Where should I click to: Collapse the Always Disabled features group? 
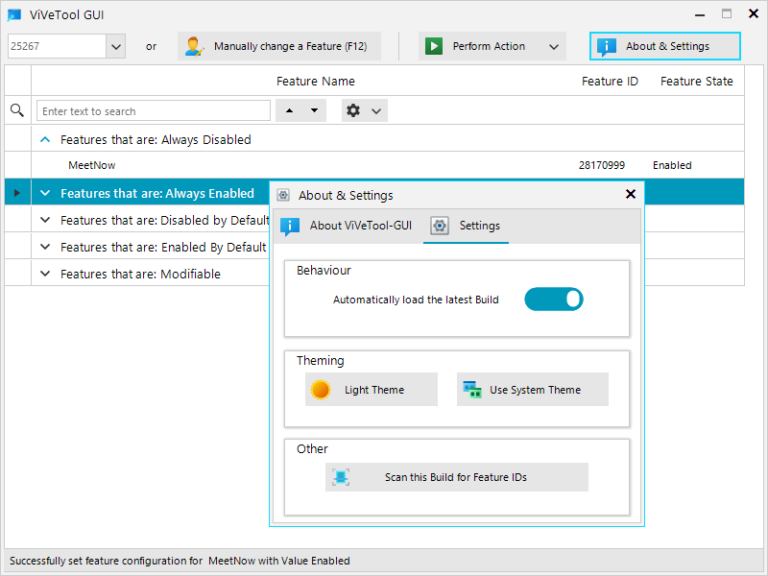(x=45, y=140)
